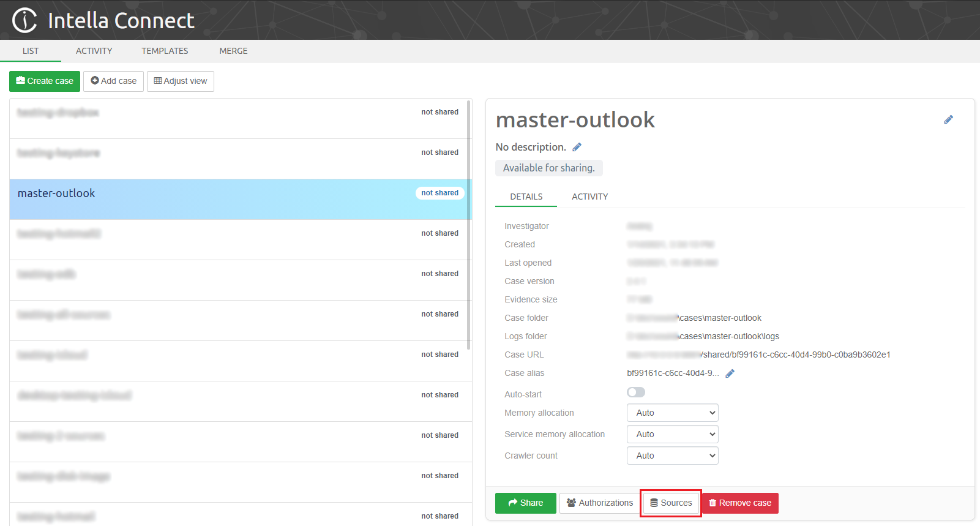Edit the case description via pencil icon
980x529 pixels.
pyautogui.click(x=577, y=147)
